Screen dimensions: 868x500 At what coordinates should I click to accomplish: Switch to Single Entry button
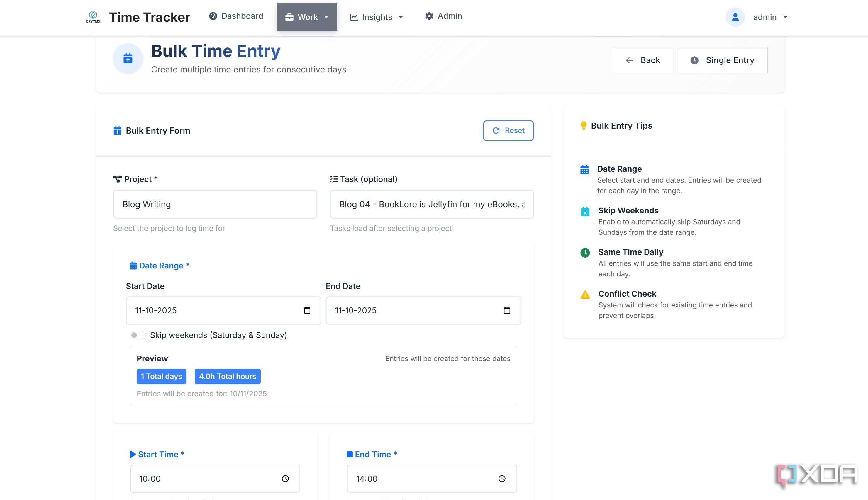coord(722,60)
